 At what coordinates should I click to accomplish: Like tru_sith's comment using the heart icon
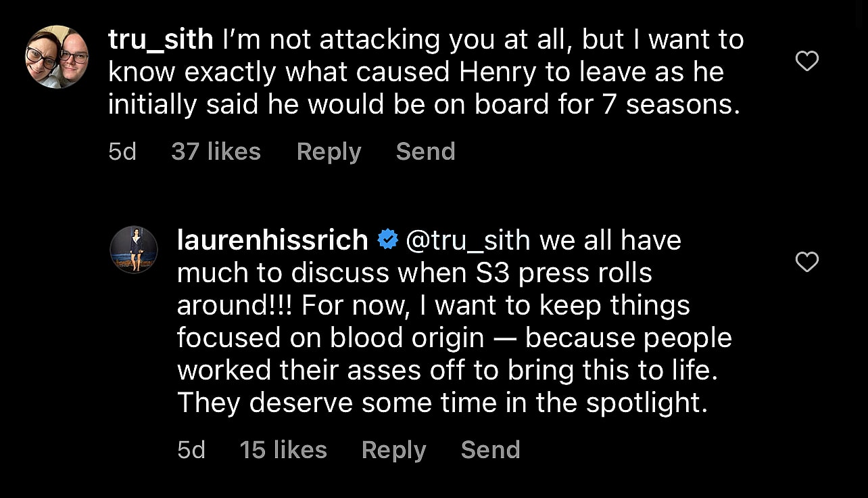click(806, 61)
